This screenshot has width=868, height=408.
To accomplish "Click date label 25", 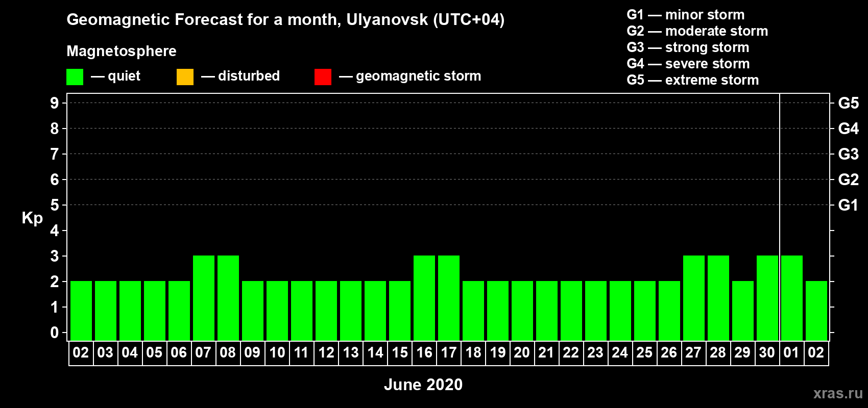I will [x=644, y=352].
